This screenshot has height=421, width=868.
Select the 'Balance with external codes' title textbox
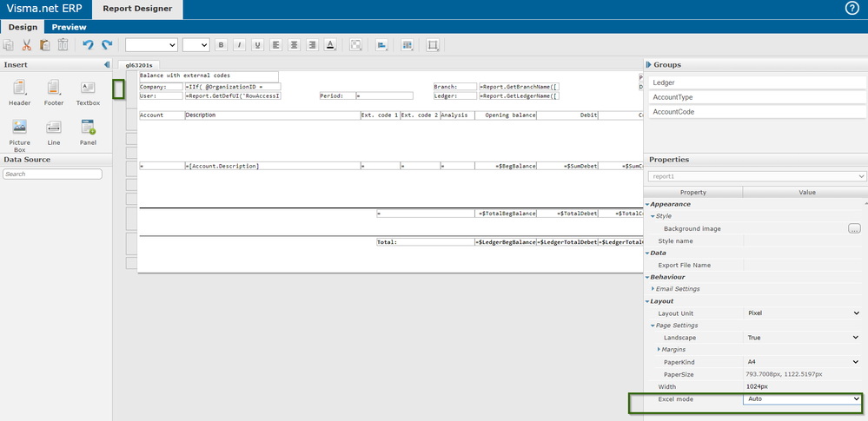pos(209,76)
